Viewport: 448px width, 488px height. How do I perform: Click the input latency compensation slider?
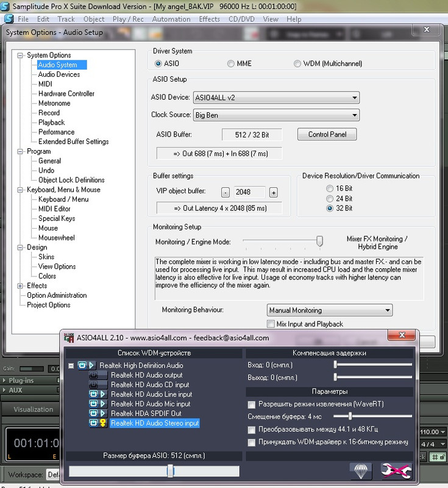[x=335, y=364]
